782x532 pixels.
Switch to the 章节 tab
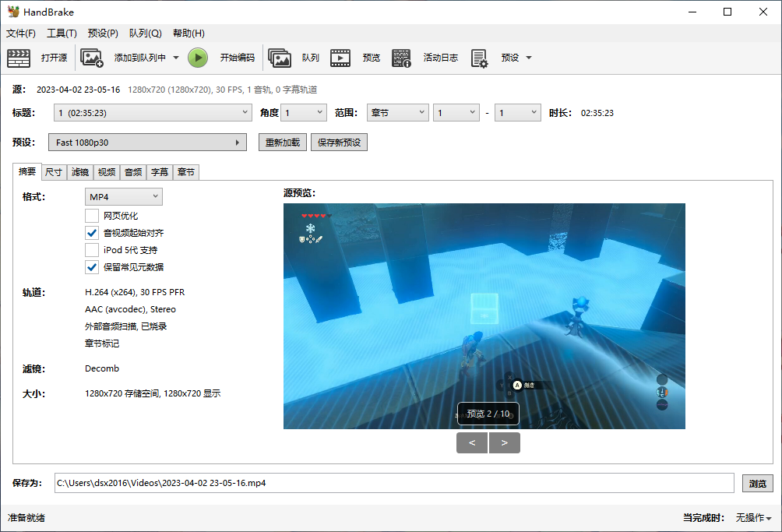[186, 172]
